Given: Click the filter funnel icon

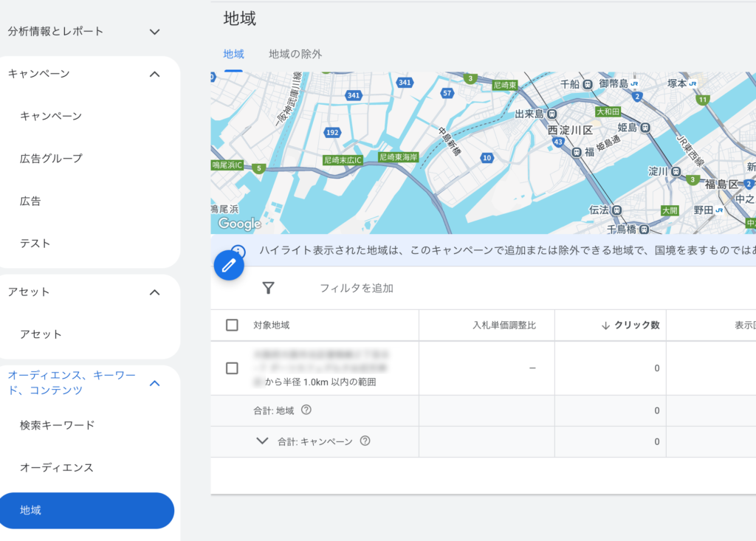Looking at the screenshot, I should click(x=269, y=288).
